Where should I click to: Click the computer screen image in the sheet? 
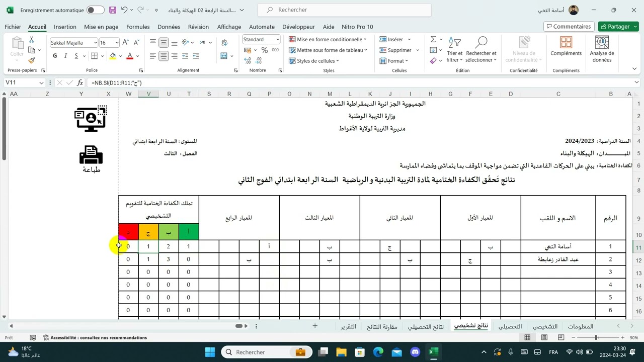pyautogui.click(x=91, y=119)
